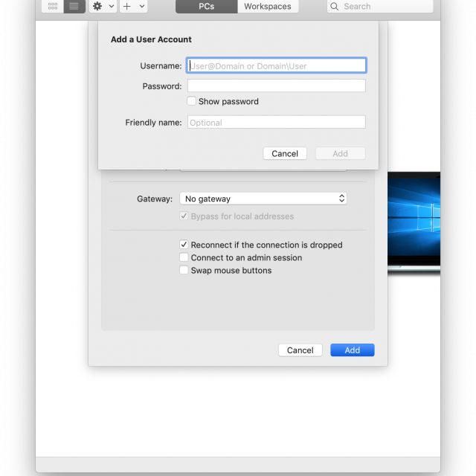Click the blue Add button
This screenshot has height=476, width=476.
click(x=352, y=350)
